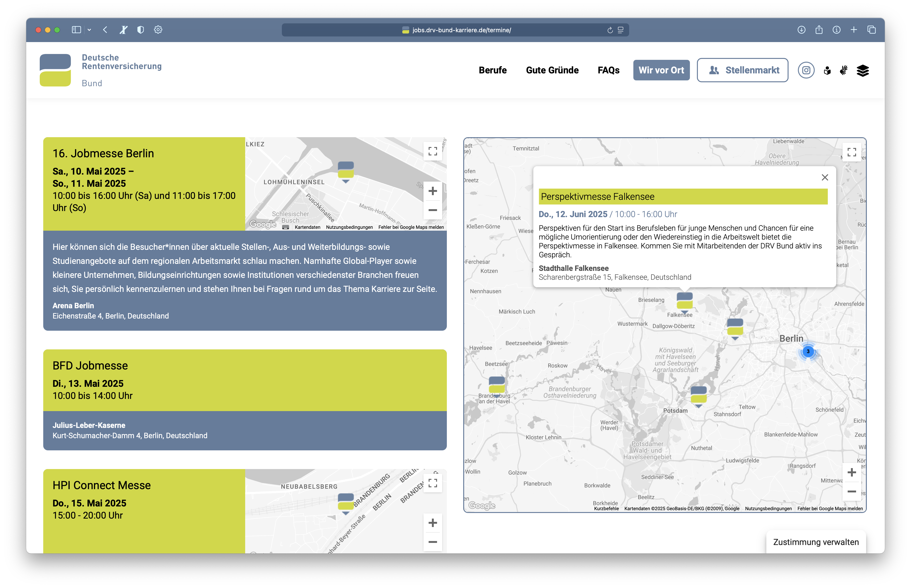
Task: Close the Perspektivmesse Falkensee popup
Action: click(x=825, y=178)
